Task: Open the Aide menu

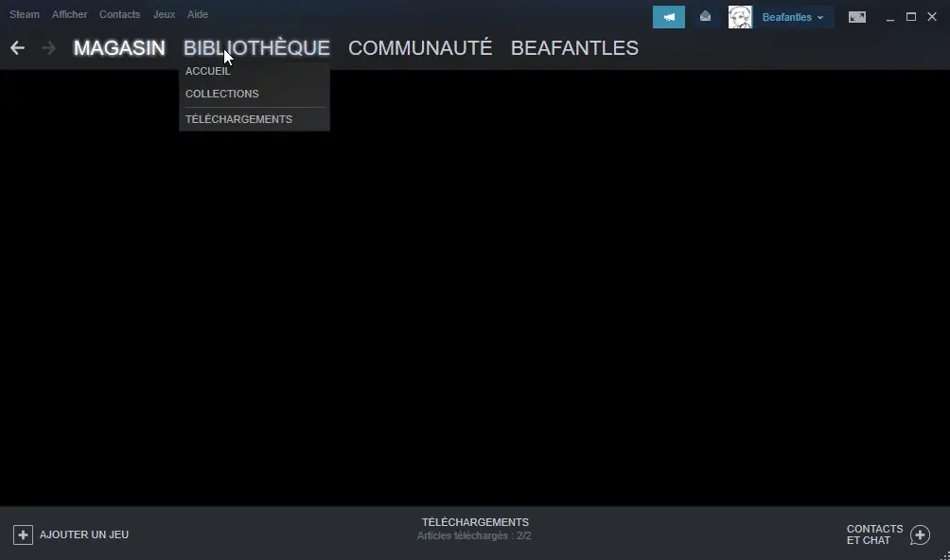Action: (198, 14)
